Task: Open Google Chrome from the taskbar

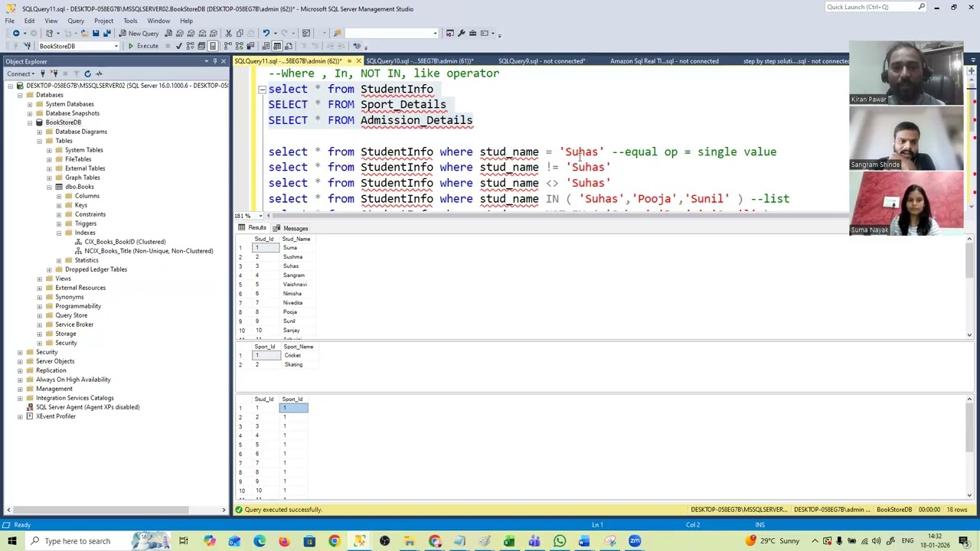Action: click(335, 541)
